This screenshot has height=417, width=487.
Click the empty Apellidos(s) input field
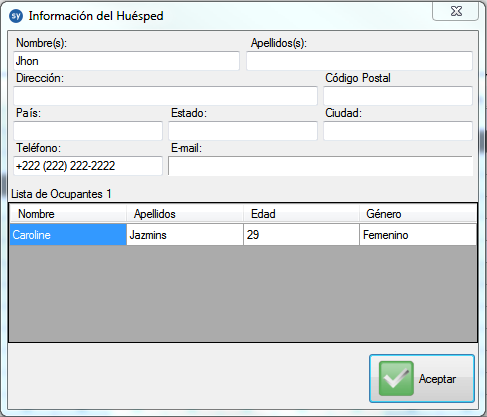coord(359,61)
